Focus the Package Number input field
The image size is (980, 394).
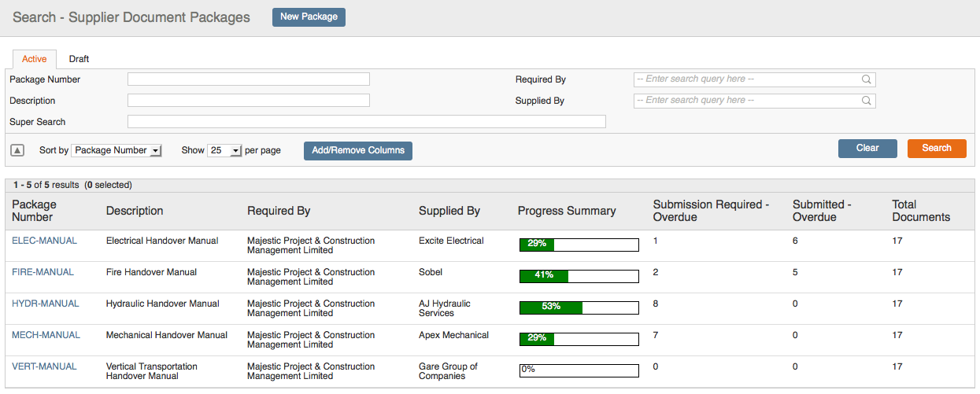[x=249, y=79]
